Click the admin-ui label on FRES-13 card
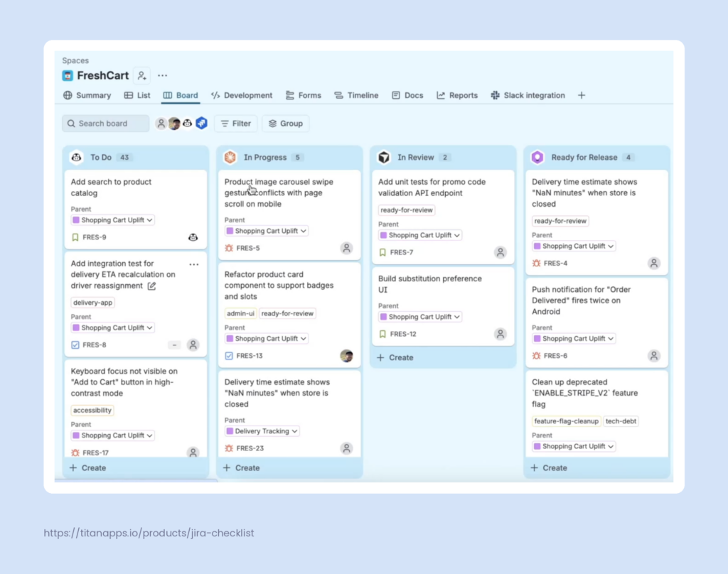Image resolution: width=728 pixels, height=574 pixels. click(x=240, y=313)
